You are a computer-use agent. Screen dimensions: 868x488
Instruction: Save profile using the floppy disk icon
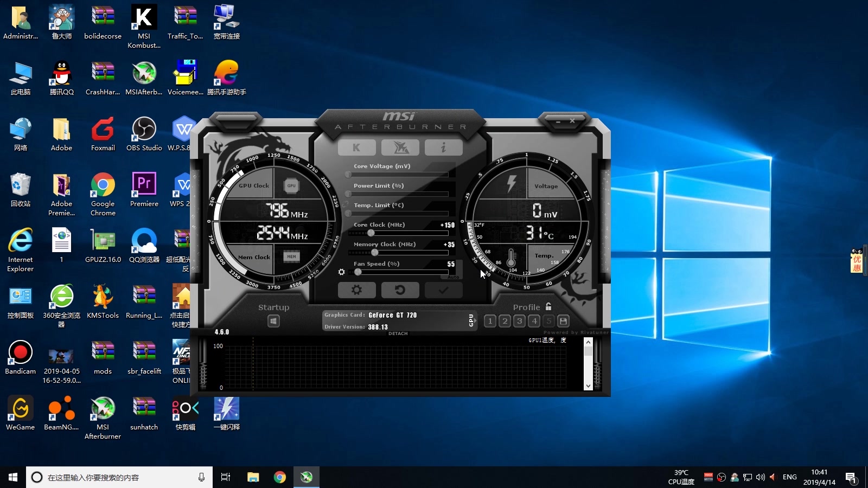pyautogui.click(x=563, y=321)
